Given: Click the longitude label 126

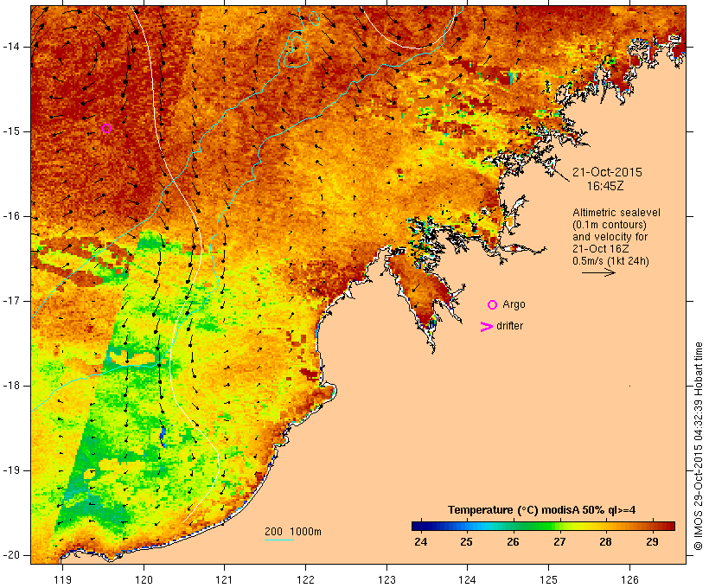Looking at the screenshot, I should click(x=629, y=579).
